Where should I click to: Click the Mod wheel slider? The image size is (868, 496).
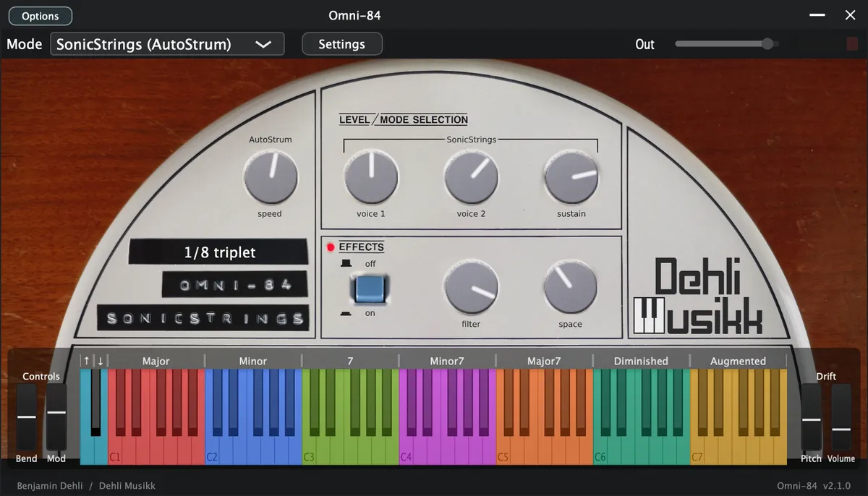click(56, 417)
